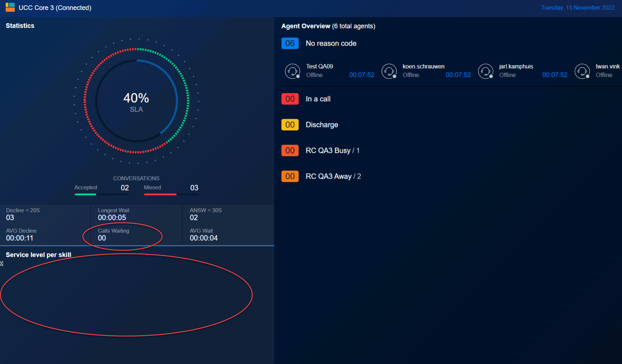The width and height of the screenshot is (622, 364).
Task: Expand the No reason code group
Action: (331, 43)
